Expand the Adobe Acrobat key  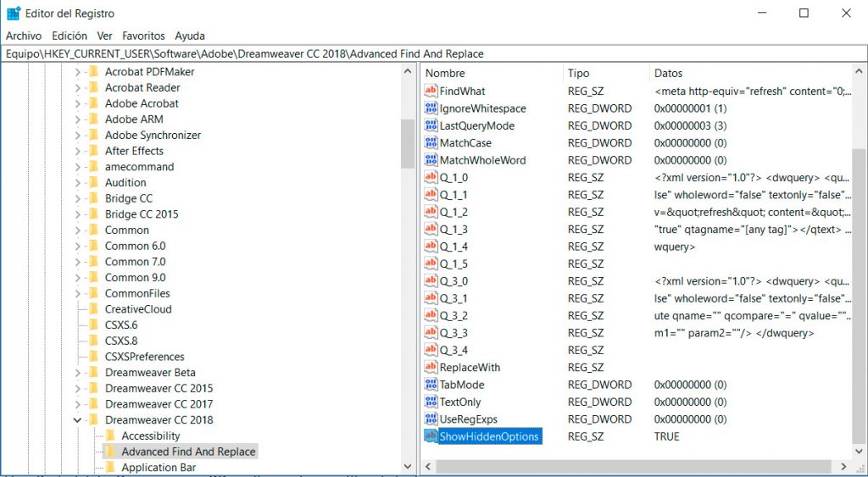77,103
